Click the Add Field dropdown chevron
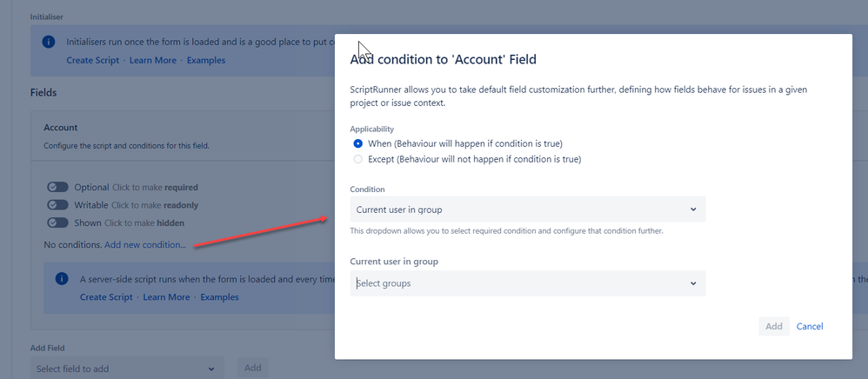868x379 pixels. [x=210, y=369]
